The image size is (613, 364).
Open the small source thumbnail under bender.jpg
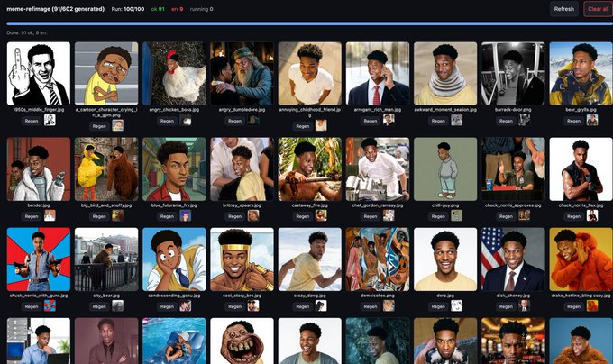pos(50,215)
